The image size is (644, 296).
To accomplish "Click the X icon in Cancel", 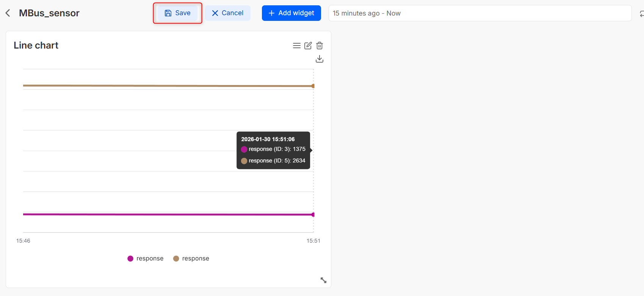I will pos(215,13).
